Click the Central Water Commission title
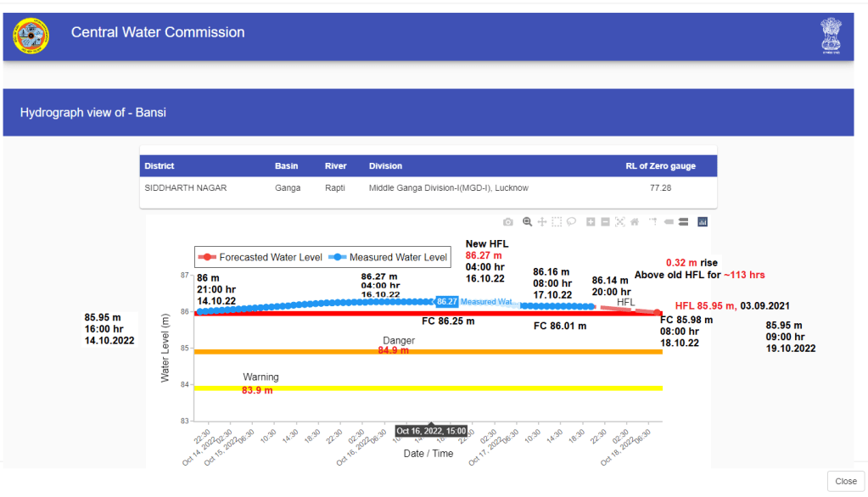 tap(158, 33)
